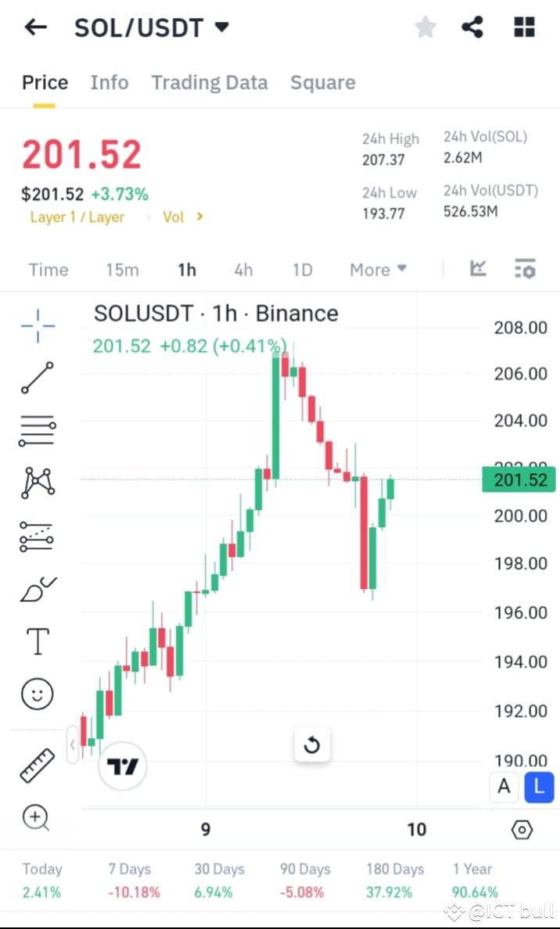This screenshot has width=560, height=929.
Task: Select the crosshair tool
Action: pyautogui.click(x=38, y=326)
